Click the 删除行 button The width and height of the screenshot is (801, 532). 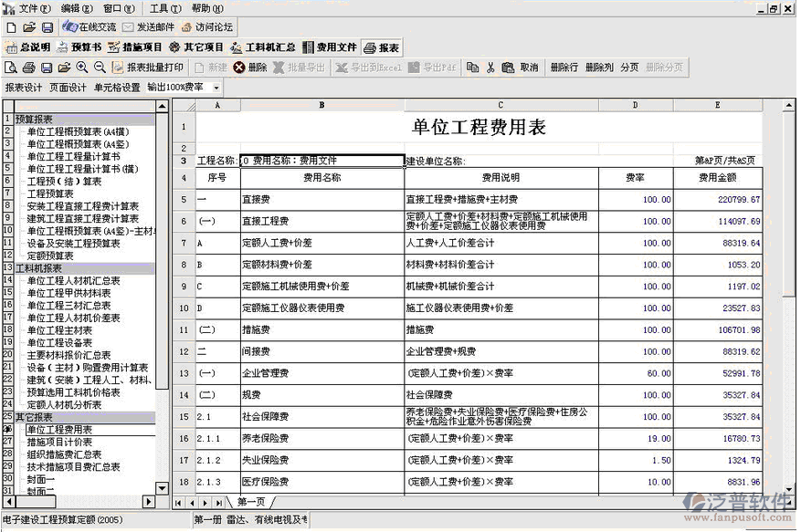click(x=564, y=68)
